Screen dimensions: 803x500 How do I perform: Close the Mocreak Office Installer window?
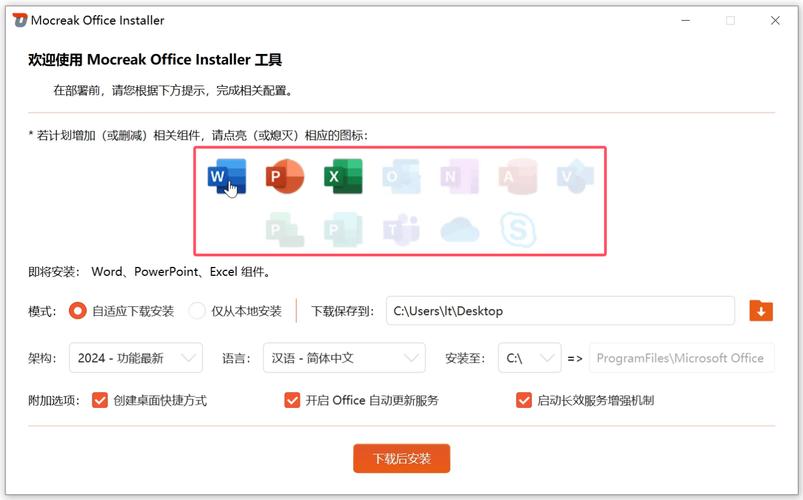775,20
